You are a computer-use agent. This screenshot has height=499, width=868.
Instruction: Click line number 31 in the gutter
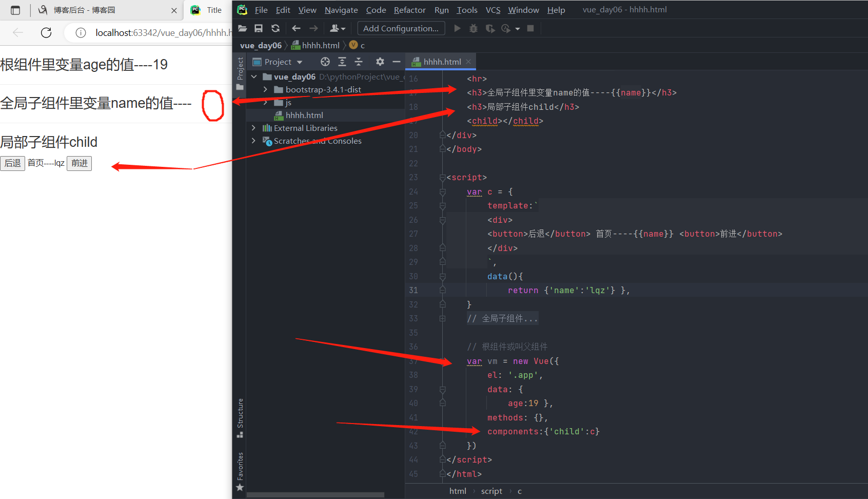[413, 290]
